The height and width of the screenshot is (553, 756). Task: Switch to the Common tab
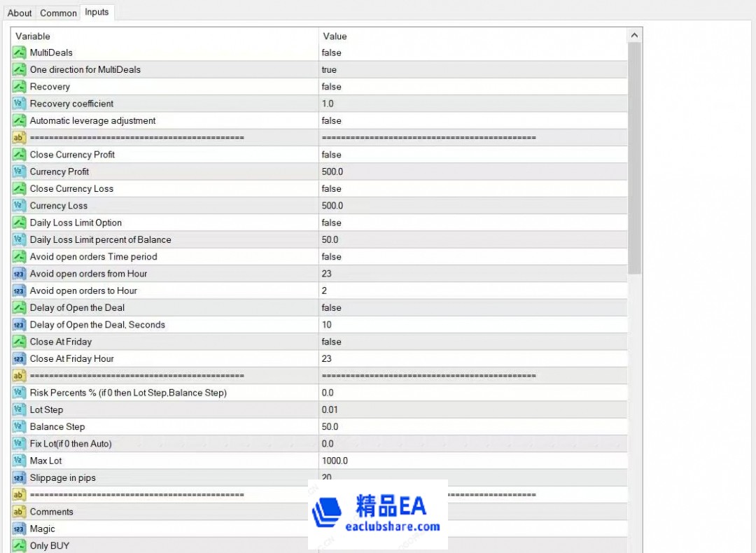[58, 13]
